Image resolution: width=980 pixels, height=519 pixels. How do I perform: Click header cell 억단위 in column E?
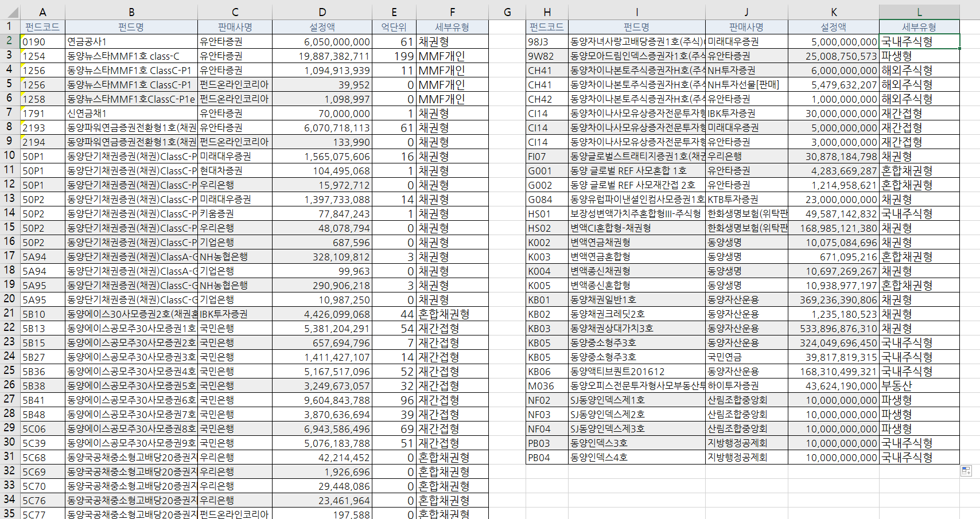click(394, 27)
